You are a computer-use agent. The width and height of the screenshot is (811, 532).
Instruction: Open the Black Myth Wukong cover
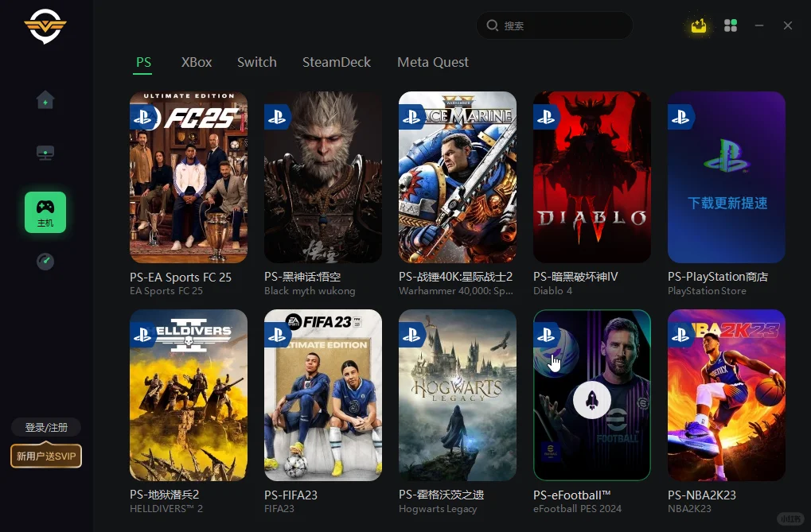coord(323,177)
